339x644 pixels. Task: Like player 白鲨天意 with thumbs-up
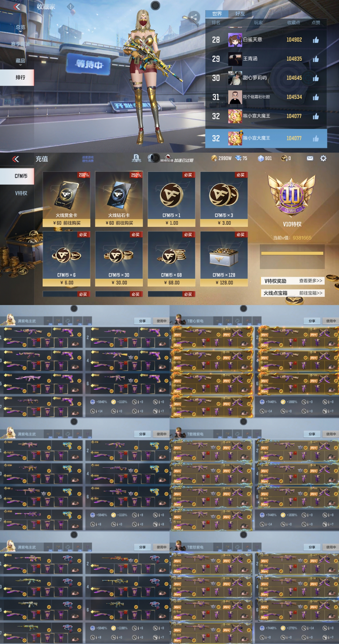pyautogui.click(x=316, y=40)
